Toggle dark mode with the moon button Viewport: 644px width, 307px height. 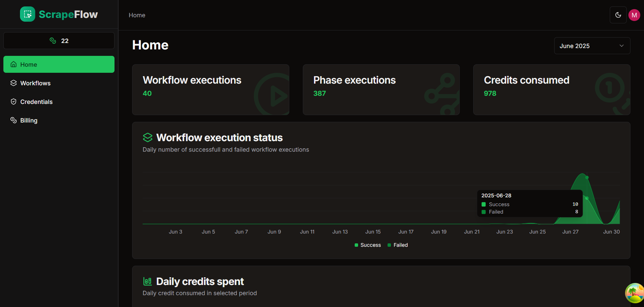point(618,15)
